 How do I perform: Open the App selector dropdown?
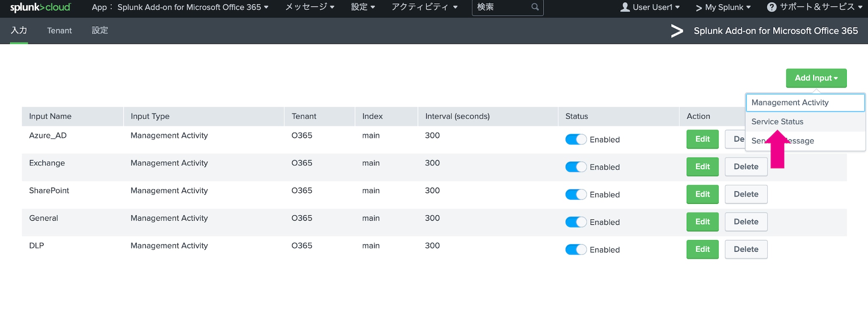(180, 7)
